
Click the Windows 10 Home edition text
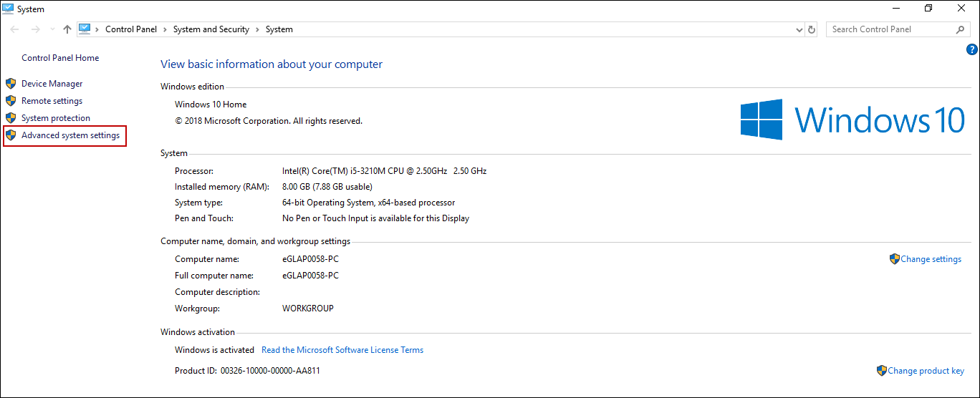[x=211, y=105]
